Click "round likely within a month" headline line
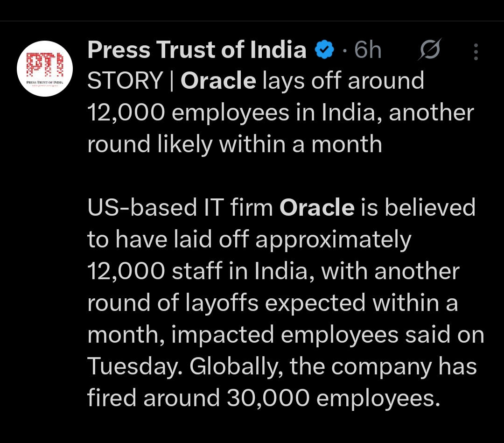 tap(234, 144)
